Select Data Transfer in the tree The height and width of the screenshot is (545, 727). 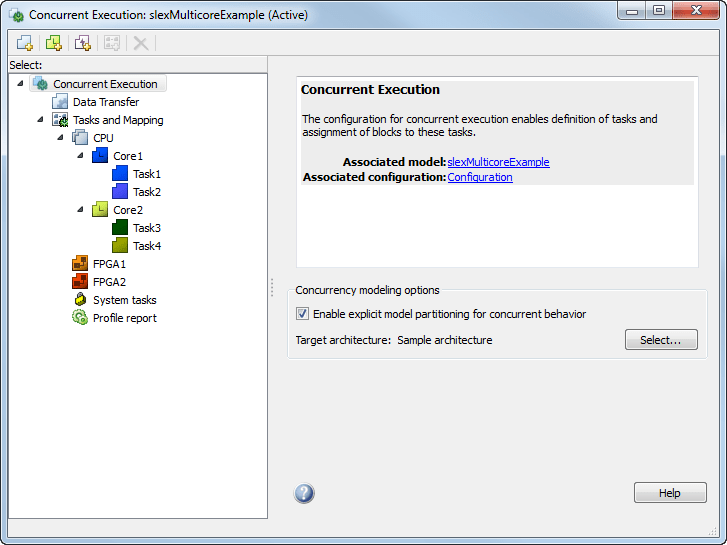[106, 102]
